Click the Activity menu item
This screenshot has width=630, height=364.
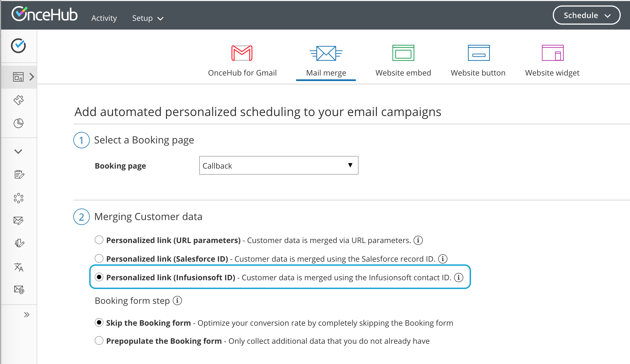pos(104,18)
